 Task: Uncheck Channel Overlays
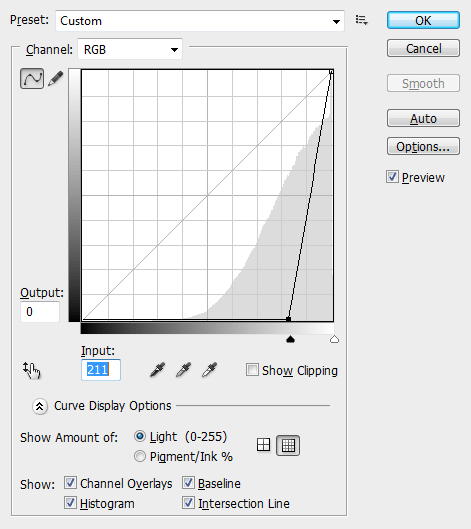71,483
